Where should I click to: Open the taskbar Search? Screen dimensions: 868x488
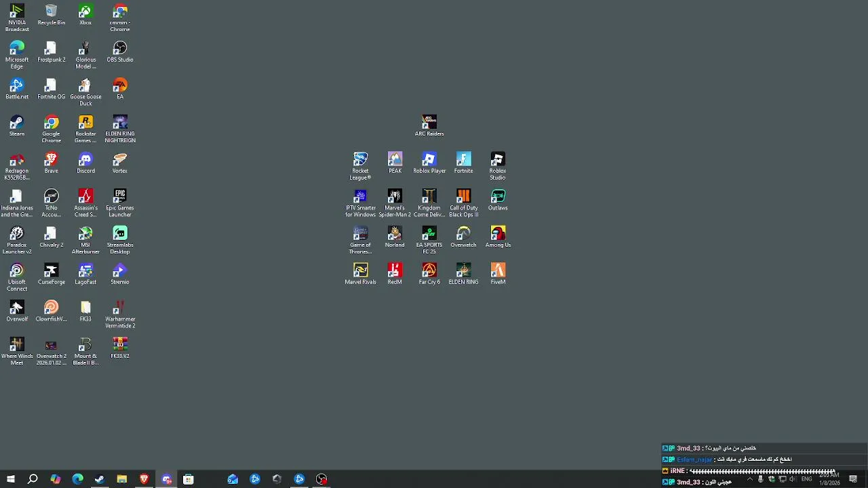[x=33, y=479]
